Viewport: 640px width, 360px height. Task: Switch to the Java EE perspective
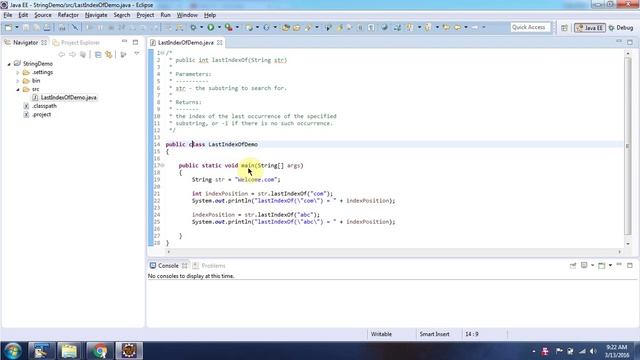coord(589,28)
